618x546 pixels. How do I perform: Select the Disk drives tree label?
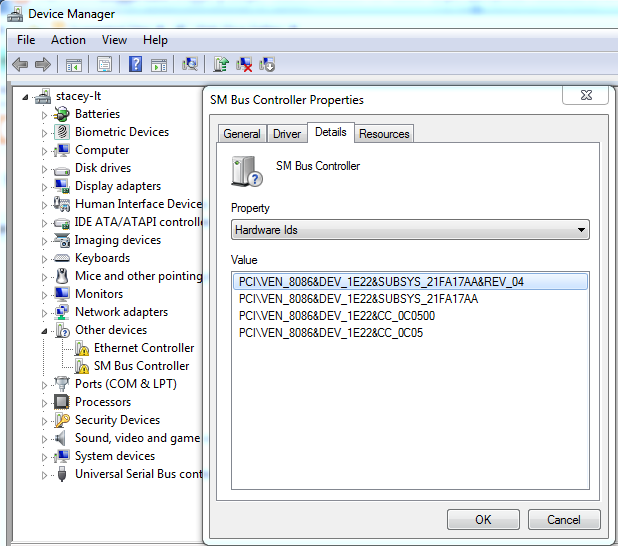pyautogui.click(x=103, y=168)
